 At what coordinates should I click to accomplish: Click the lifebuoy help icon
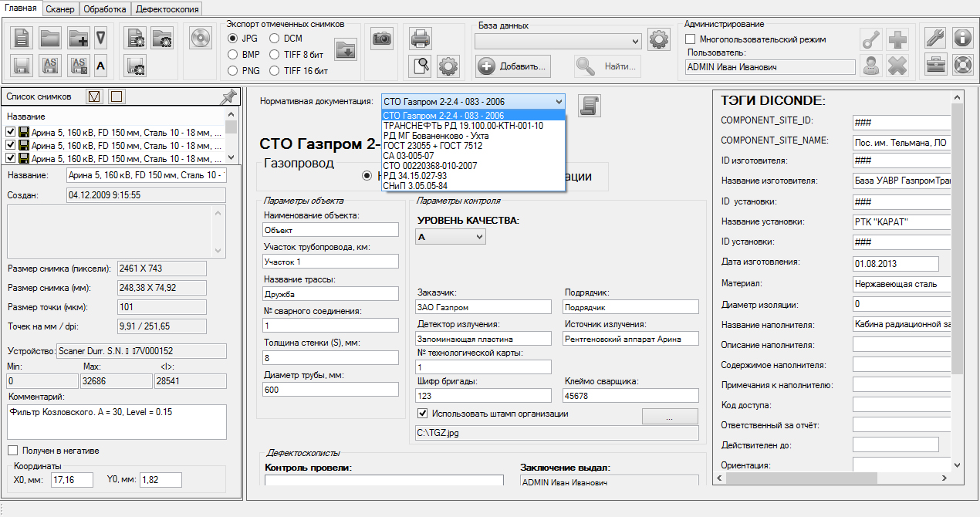pyautogui.click(x=962, y=66)
